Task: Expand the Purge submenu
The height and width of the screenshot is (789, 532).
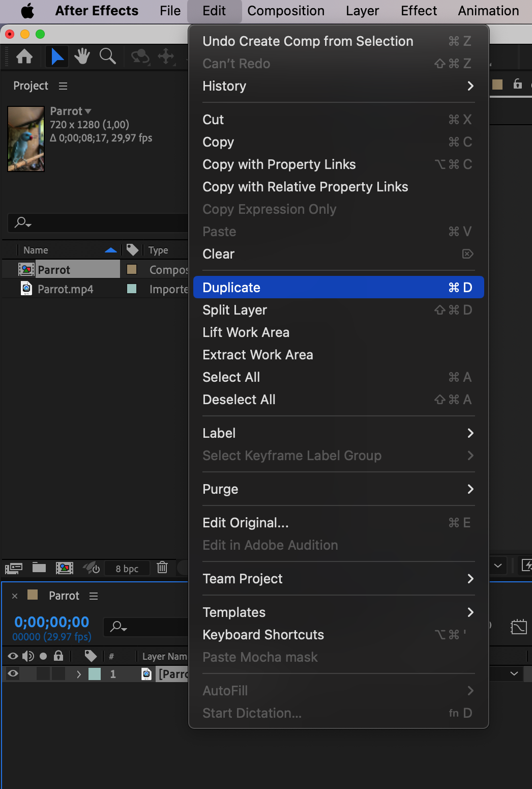Action: point(338,489)
